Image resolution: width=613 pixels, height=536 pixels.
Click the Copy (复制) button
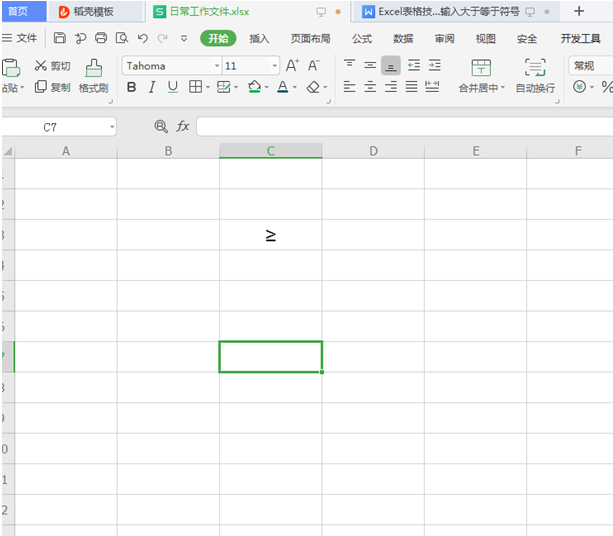[x=52, y=87]
